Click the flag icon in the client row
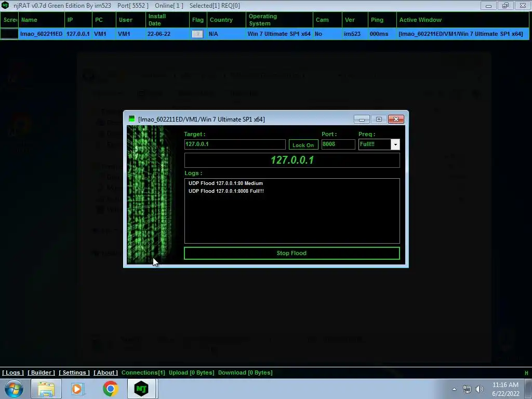 (x=197, y=34)
